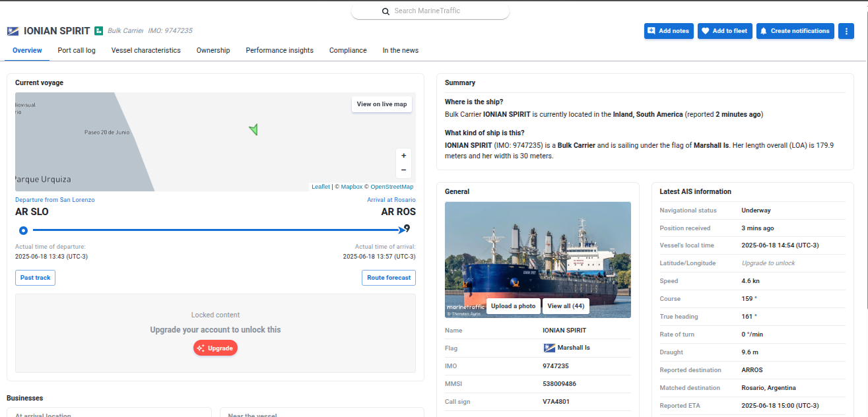868x417 pixels.
Task: Click the IMO value 9747235 in General
Action: click(x=556, y=366)
